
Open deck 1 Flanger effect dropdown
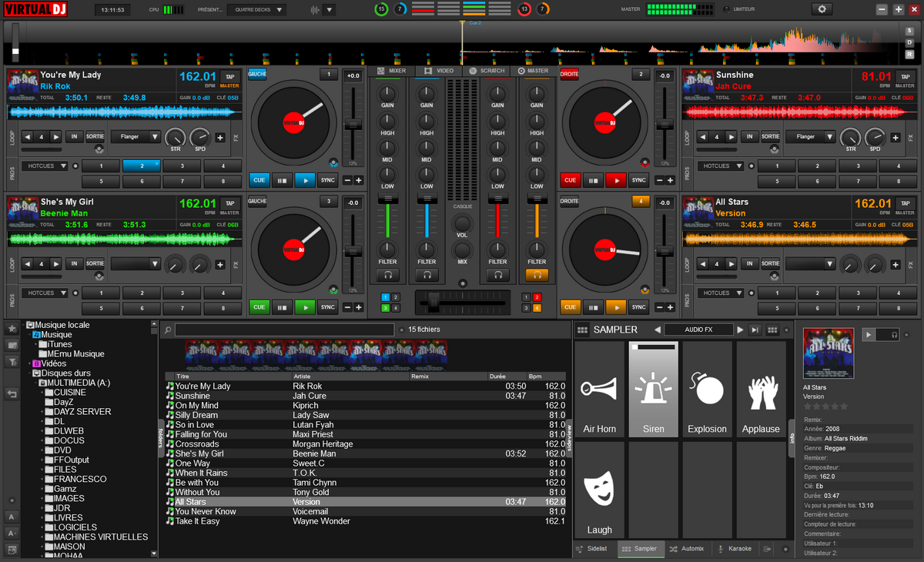(x=136, y=136)
